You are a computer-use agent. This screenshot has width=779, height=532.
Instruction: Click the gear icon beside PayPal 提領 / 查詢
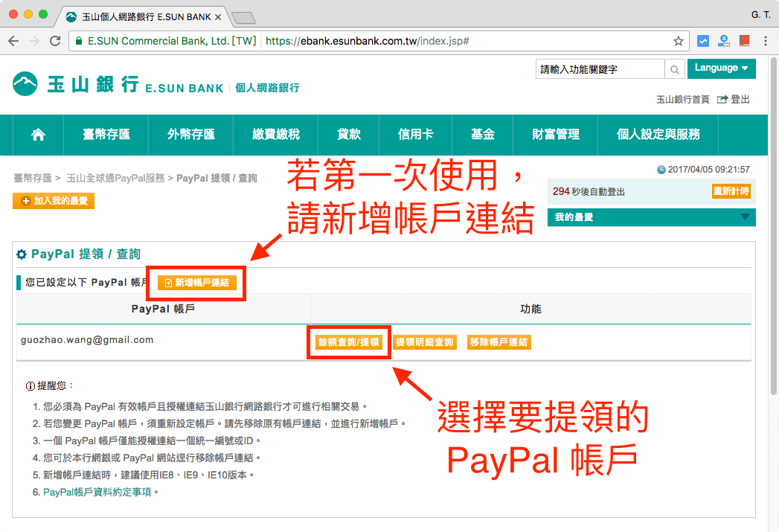21,254
